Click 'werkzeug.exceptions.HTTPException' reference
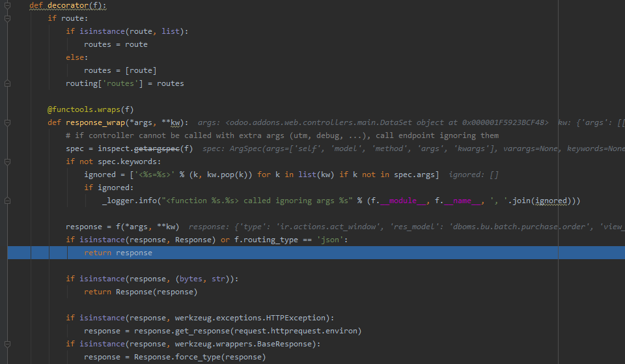Screen dimensions: 625x364 (250, 318)
